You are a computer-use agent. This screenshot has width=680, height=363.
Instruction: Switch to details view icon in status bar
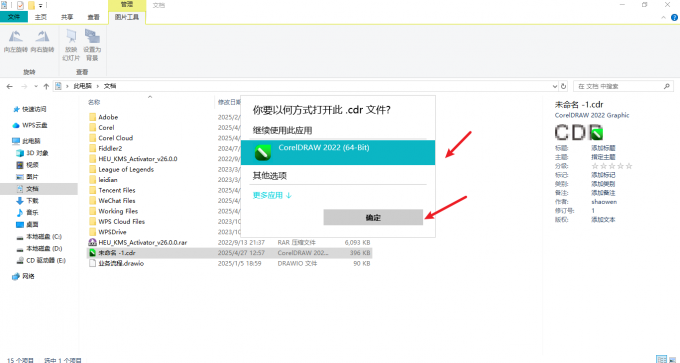point(662,359)
